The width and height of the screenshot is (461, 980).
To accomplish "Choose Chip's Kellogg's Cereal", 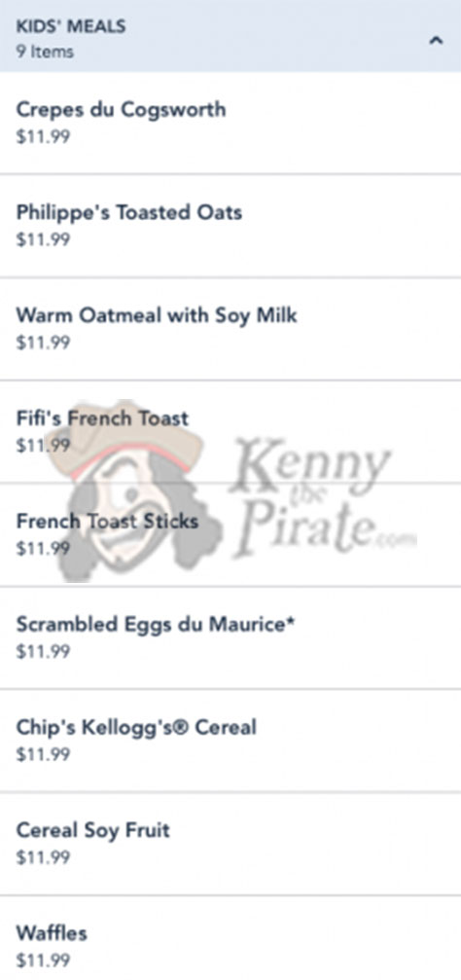I will point(230,741).
